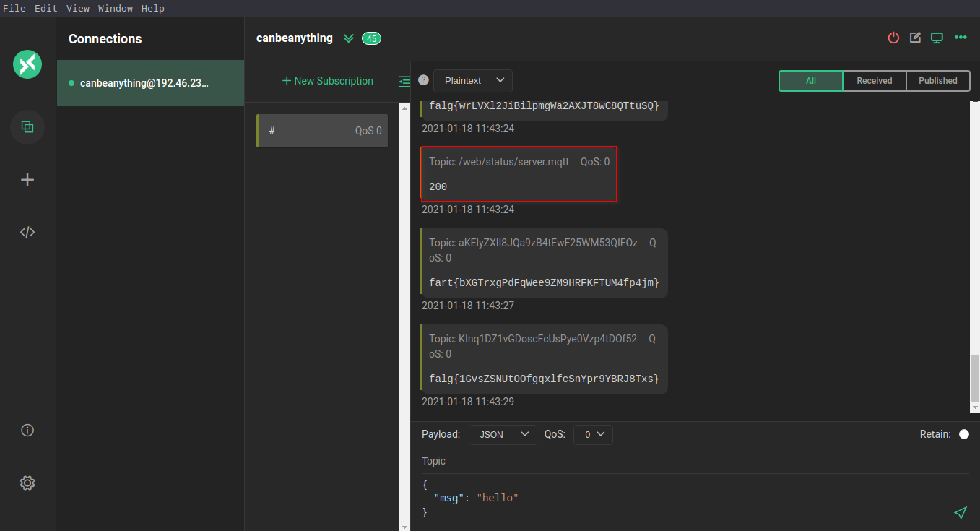Show only Published messages

pos(937,81)
